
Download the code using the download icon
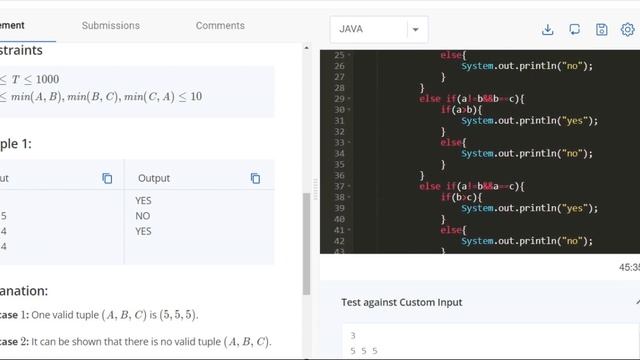click(547, 29)
